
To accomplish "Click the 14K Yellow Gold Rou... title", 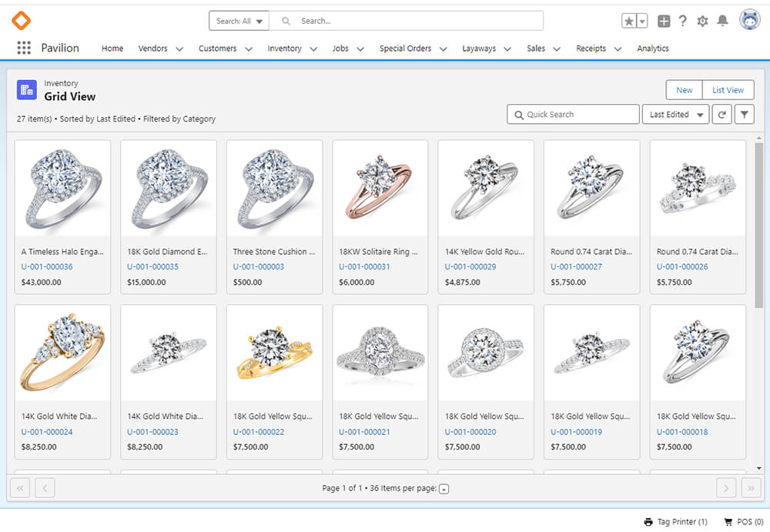I will click(484, 252).
